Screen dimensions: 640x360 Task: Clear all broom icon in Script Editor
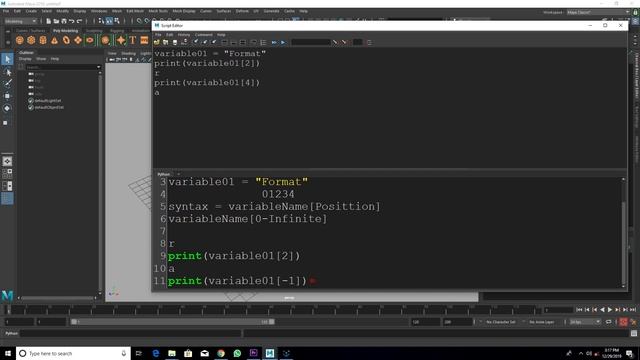point(214,42)
